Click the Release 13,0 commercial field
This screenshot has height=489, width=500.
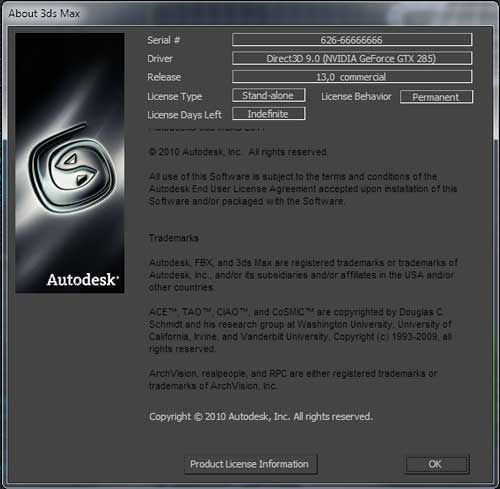pyautogui.click(x=352, y=77)
